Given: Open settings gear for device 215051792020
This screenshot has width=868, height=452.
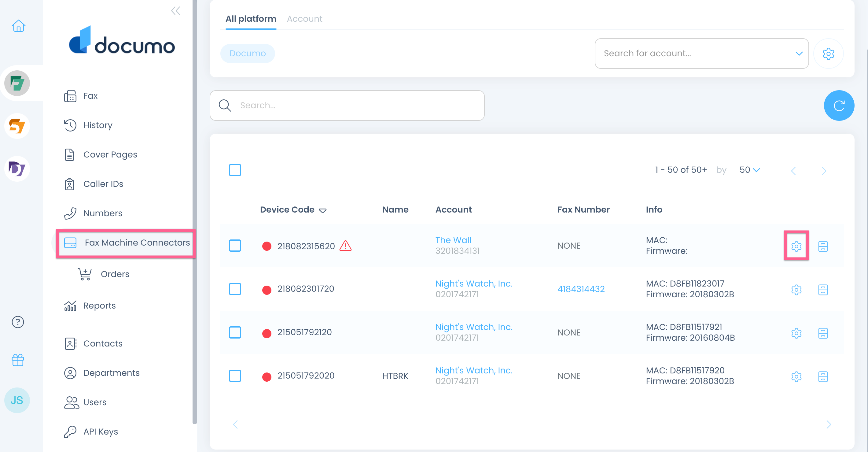Looking at the screenshot, I should point(796,376).
